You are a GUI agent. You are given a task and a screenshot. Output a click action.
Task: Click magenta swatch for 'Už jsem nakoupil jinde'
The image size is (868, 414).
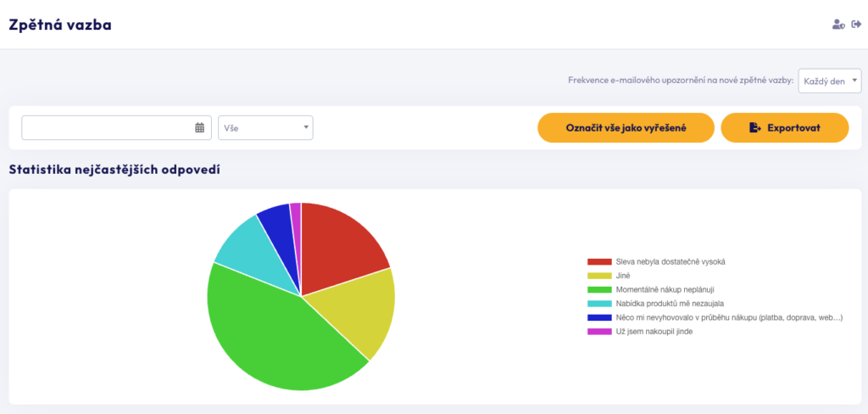pos(598,332)
